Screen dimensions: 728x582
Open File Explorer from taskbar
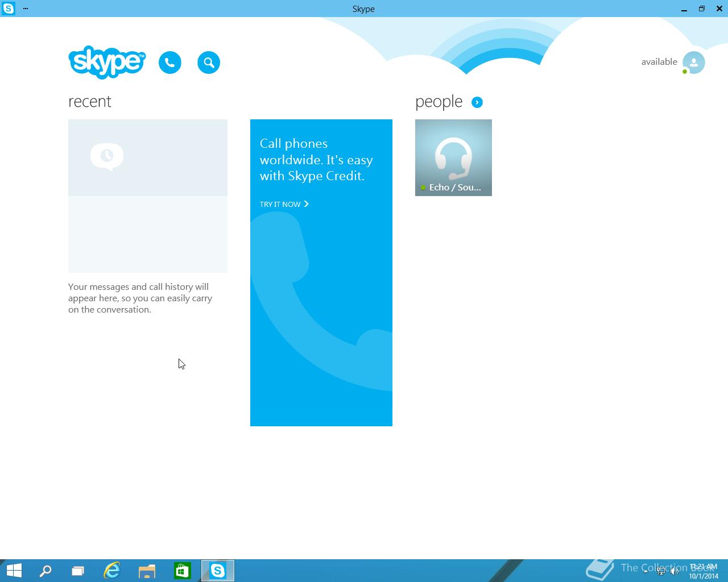click(x=147, y=571)
